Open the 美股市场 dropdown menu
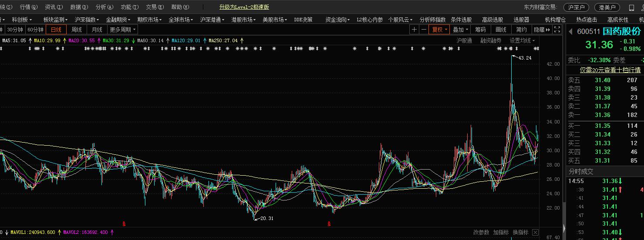The image size is (644, 240). pos(275,20)
